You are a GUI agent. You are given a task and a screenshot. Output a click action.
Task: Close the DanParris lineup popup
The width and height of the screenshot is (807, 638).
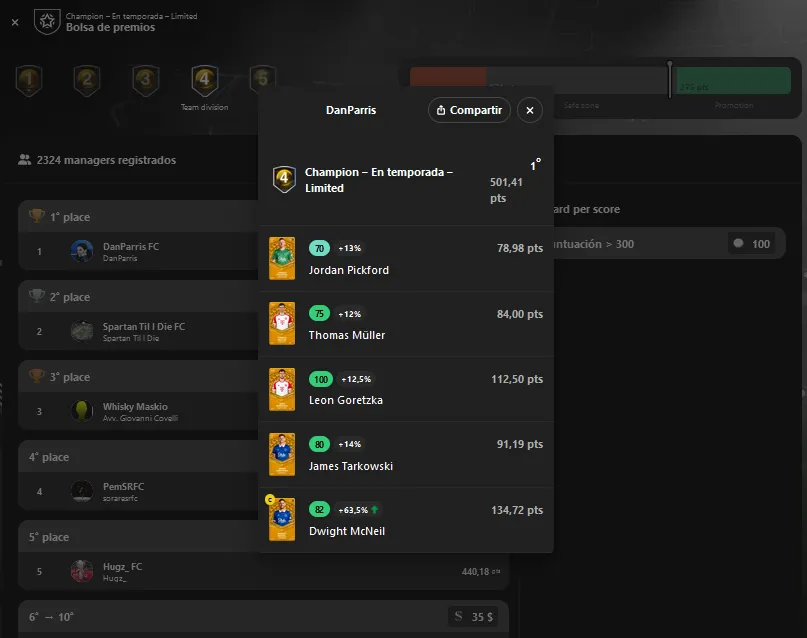click(x=530, y=110)
